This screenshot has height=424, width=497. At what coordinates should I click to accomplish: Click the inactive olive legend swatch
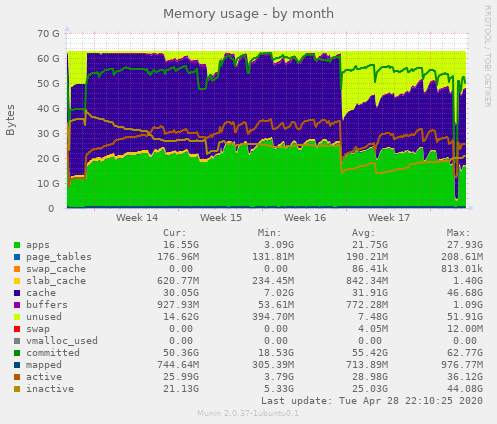(17, 389)
